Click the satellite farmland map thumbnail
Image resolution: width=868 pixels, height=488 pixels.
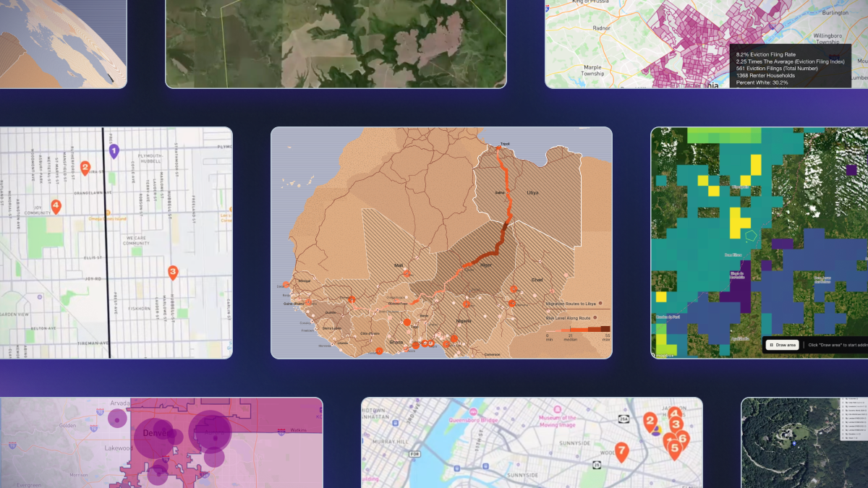(336, 43)
